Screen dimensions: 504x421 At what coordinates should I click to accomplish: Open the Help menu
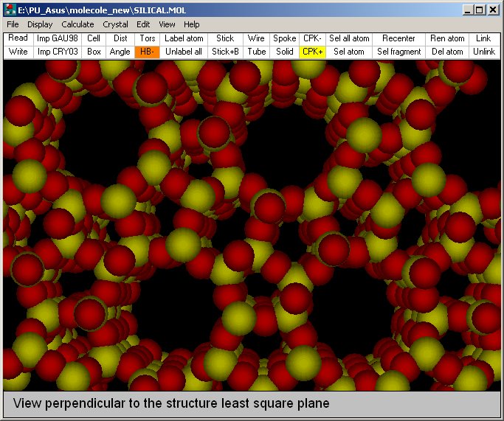click(x=192, y=24)
